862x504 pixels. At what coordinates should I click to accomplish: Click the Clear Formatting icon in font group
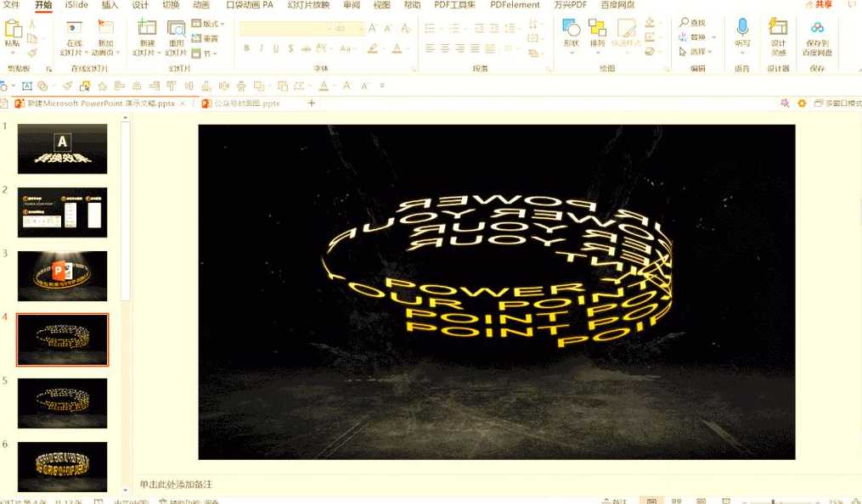(406, 27)
